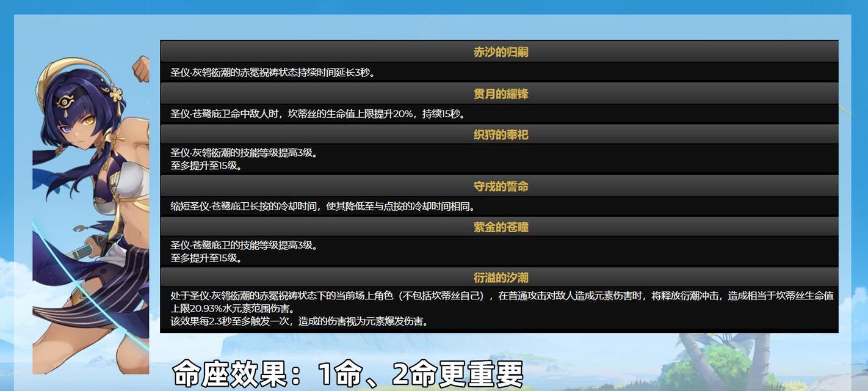Click the description line starting 处于圣仪·灰鸰衒潮
868x391 pixels.
coord(501,296)
